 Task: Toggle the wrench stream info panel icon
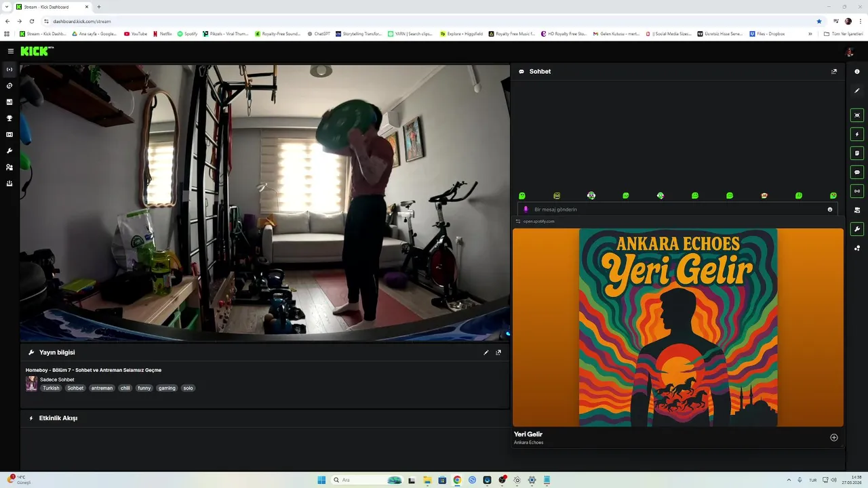[857, 229]
